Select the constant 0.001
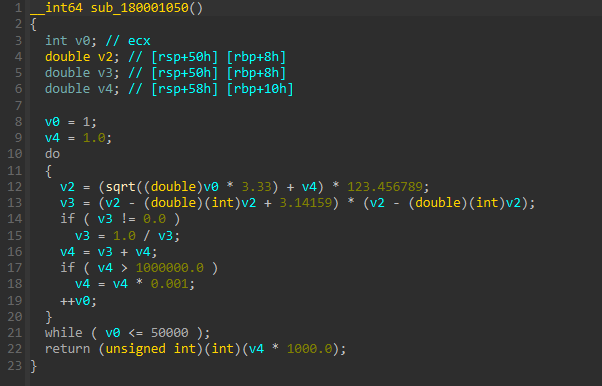Screen dimensions: 602x386 point(169,284)
